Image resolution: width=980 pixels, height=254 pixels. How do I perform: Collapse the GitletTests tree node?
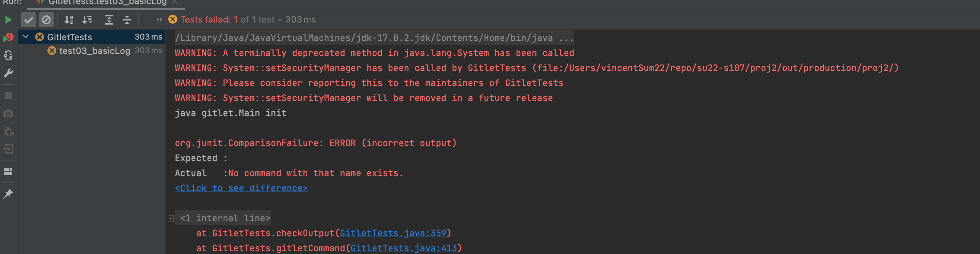coord(26,37)
